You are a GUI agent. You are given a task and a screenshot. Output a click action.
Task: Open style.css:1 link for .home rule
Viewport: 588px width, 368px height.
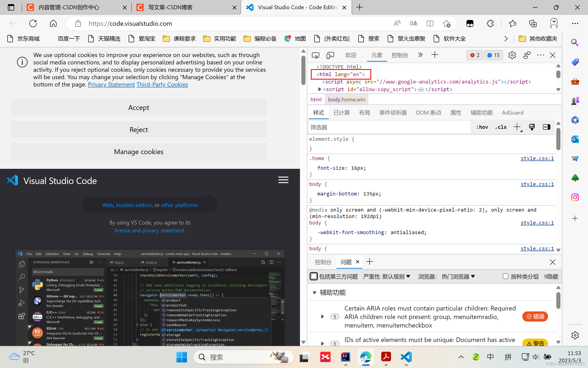(x=537, y=158)
